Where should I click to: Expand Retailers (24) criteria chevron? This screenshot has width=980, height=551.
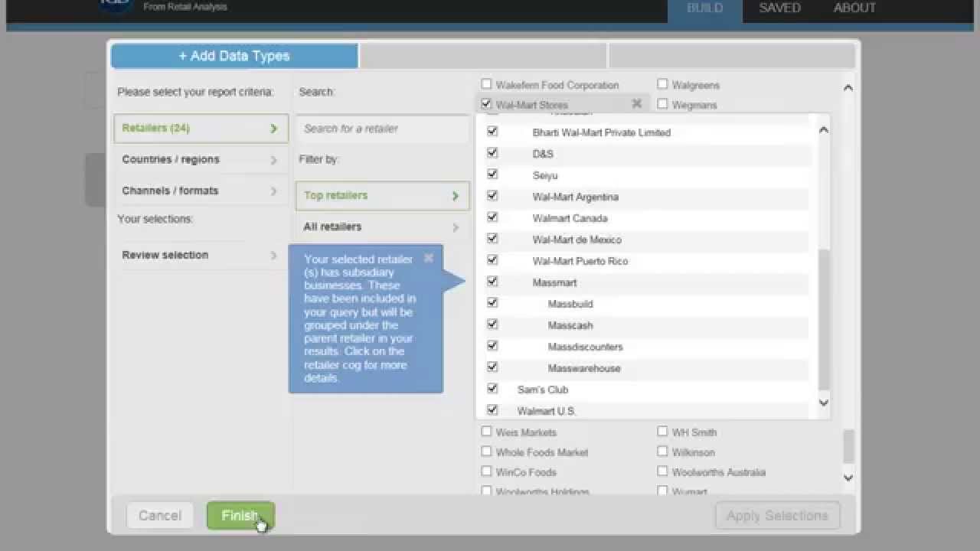(x=273, y=129)
